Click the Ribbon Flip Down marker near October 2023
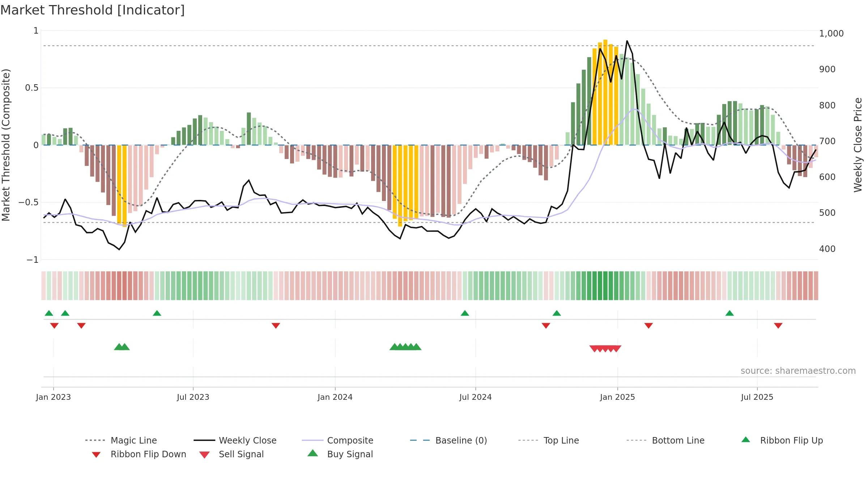 (x=276, y=326)
